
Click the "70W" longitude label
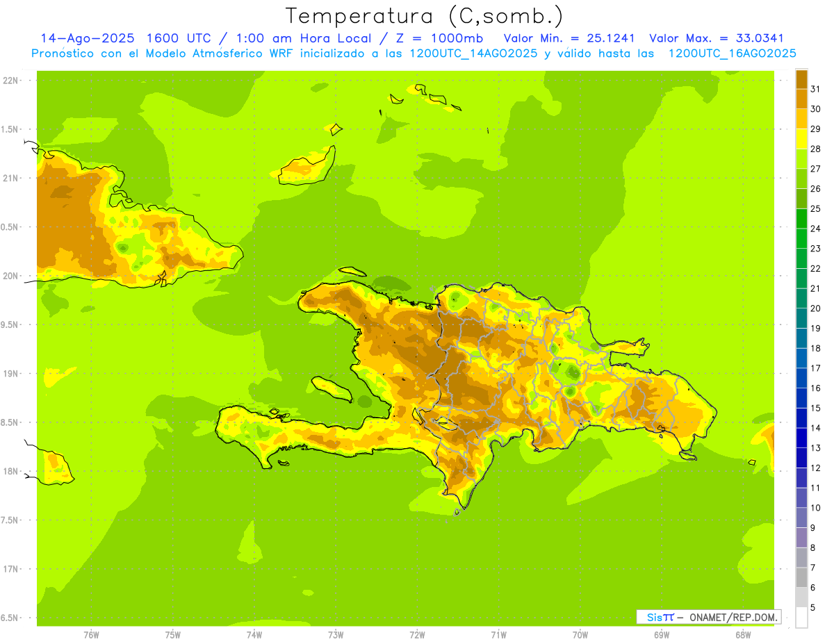(x=580, y=635)
